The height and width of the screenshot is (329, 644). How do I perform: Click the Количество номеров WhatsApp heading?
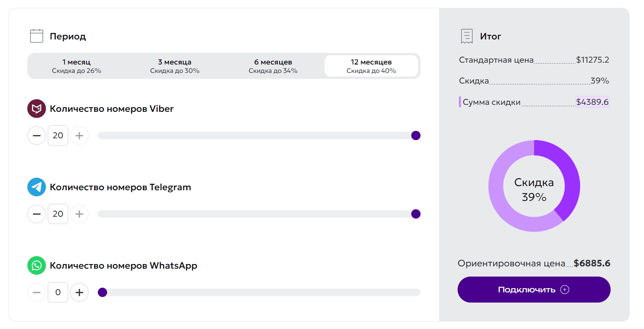(123, 266)
